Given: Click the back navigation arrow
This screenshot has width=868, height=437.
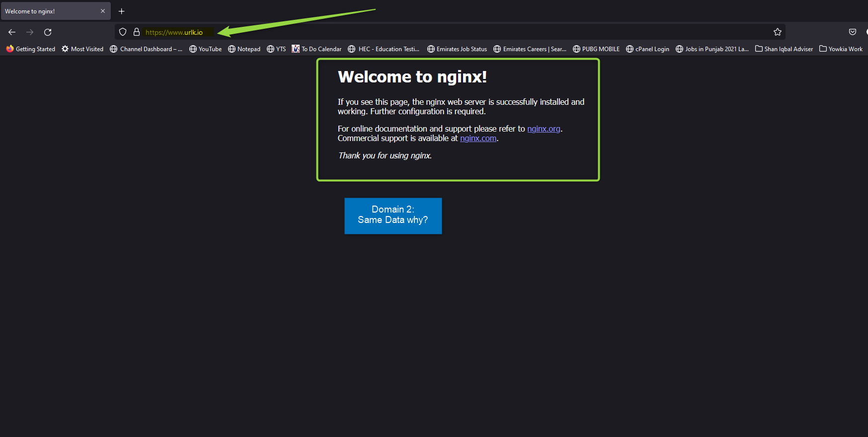Looking at the screenshot, I should click(12, 32).
